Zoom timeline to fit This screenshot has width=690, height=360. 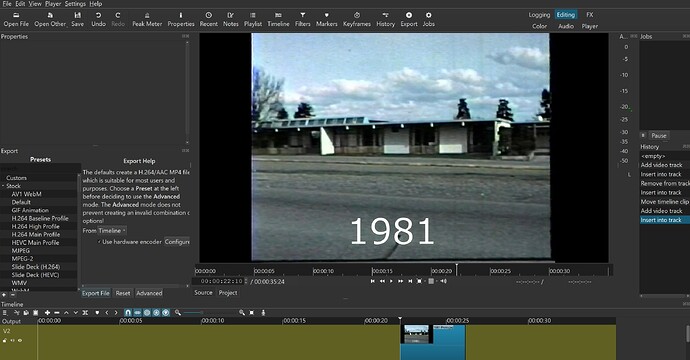tap(252, 313)
